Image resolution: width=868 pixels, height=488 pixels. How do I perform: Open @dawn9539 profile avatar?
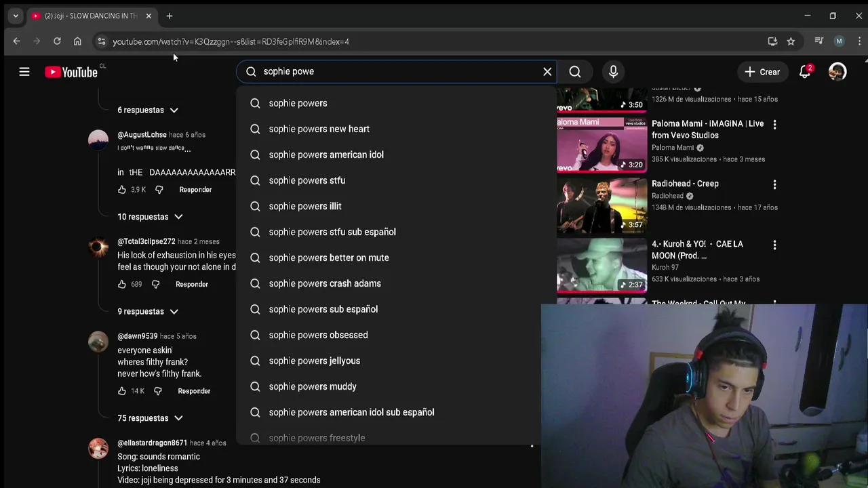pyautogui.click(x=98, y=342)
